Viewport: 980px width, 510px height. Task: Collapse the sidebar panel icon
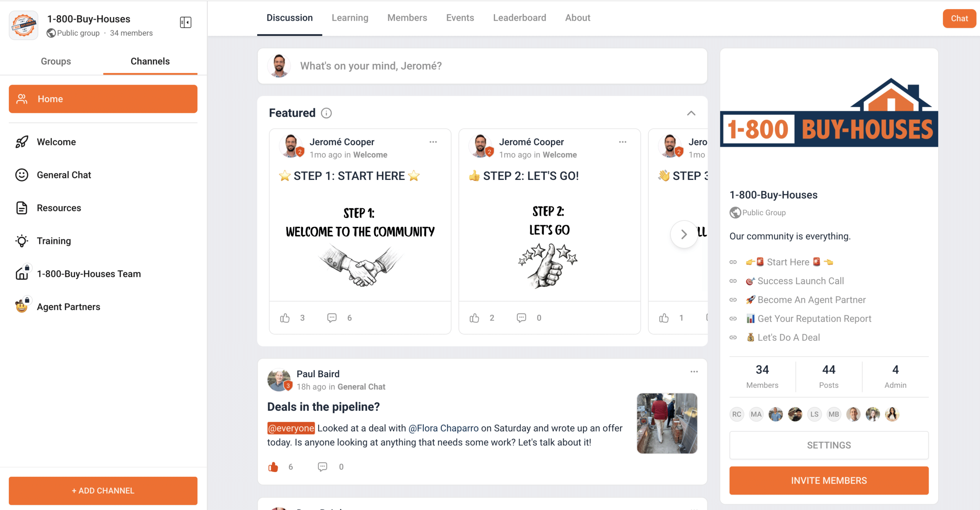[186, 22]
